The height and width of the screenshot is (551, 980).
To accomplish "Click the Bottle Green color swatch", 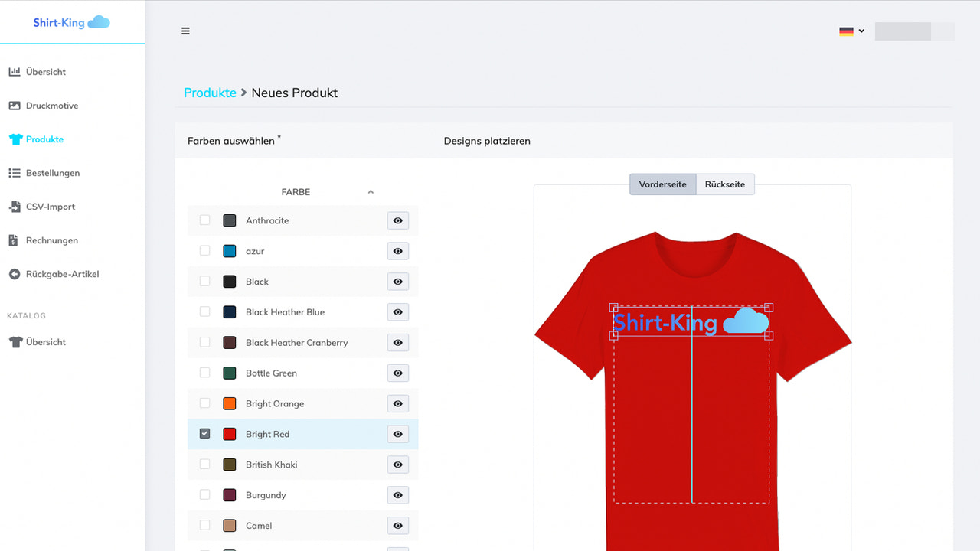I will [229, 373].
